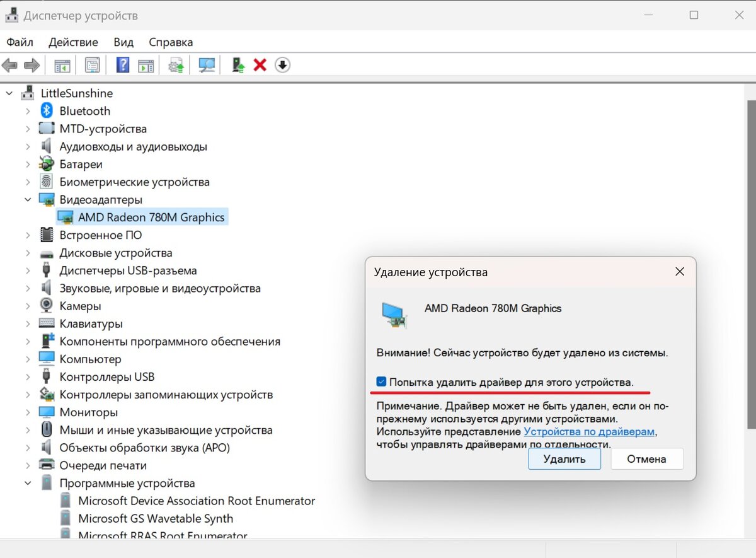Click the toolbar icon right of the Help icon

[x=146, y=65]
